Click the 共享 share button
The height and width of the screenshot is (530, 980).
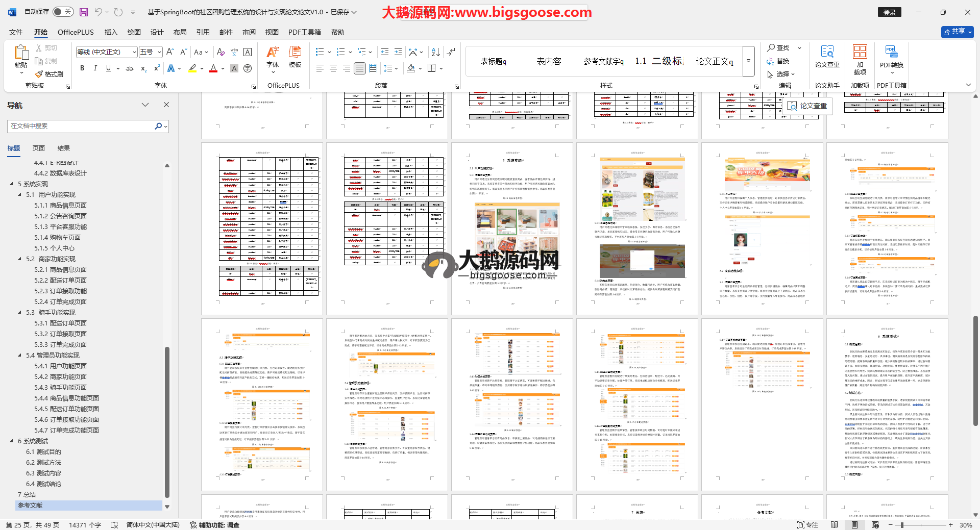tap(957, 32)
